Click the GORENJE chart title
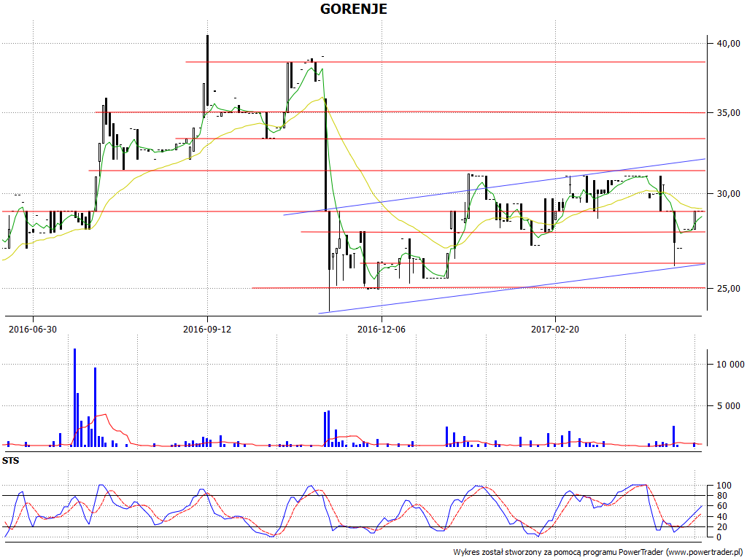747x560 pixels. point(354,9)
